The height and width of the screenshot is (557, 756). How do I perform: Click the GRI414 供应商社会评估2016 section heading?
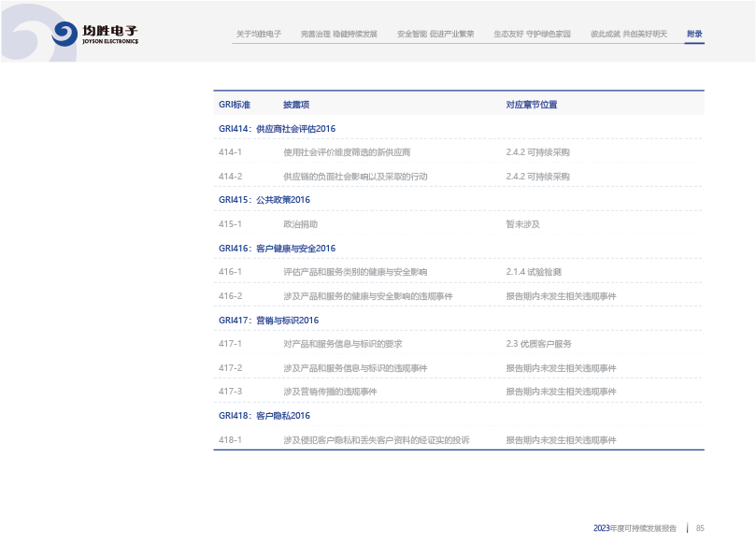pos(277,128)
